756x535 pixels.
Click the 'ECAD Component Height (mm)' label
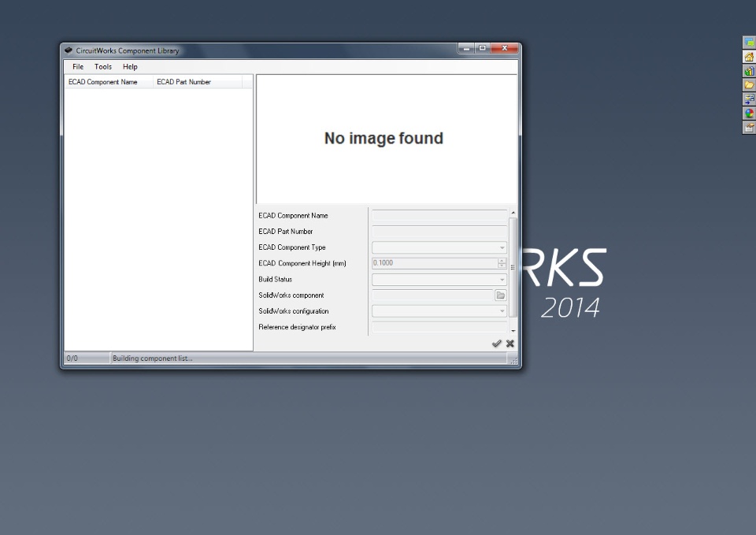coord(302,263)
